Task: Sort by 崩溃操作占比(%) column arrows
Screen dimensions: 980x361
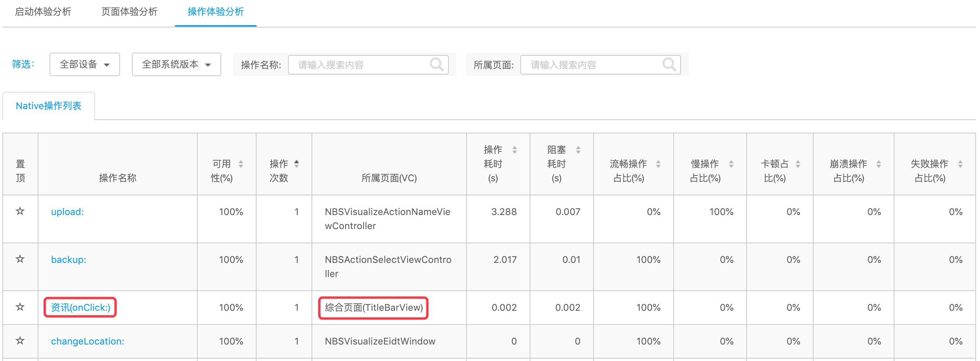Action: pos(879,164)
